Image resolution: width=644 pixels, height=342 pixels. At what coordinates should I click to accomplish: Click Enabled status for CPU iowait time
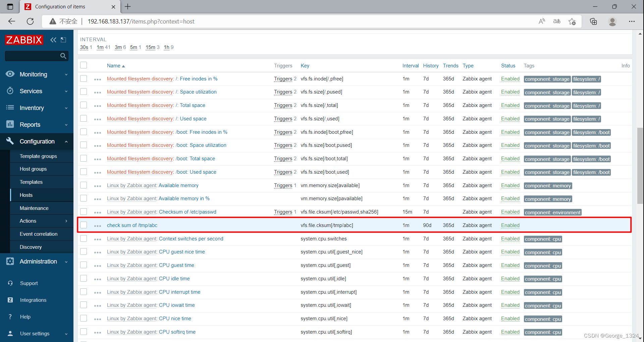click(x=510, y=305)
